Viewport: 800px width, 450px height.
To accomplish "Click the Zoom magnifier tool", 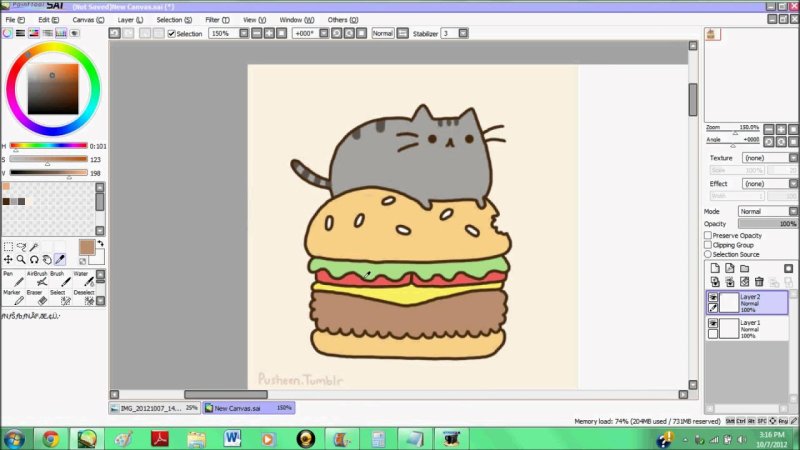I will (20, 260).
